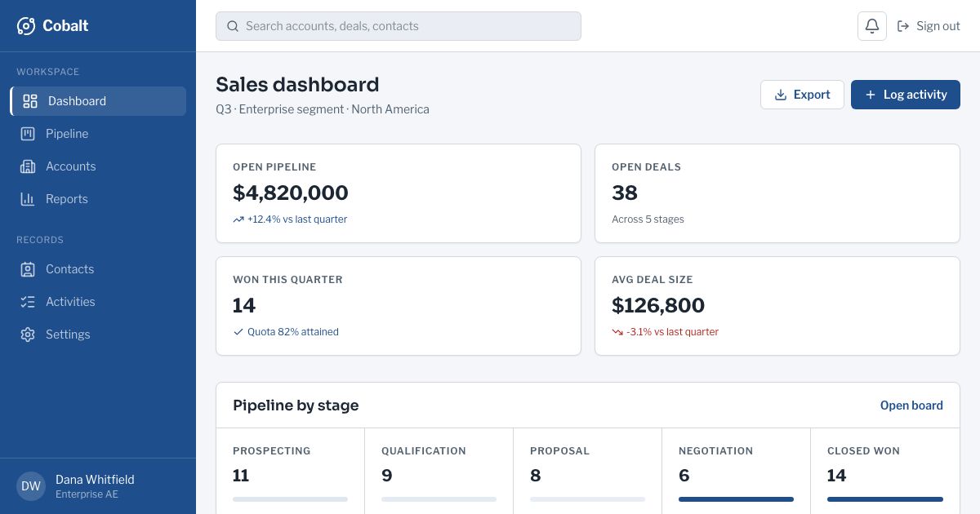Click the Closed Won stage progress bar
980x514 pixels.
[885, 499]
